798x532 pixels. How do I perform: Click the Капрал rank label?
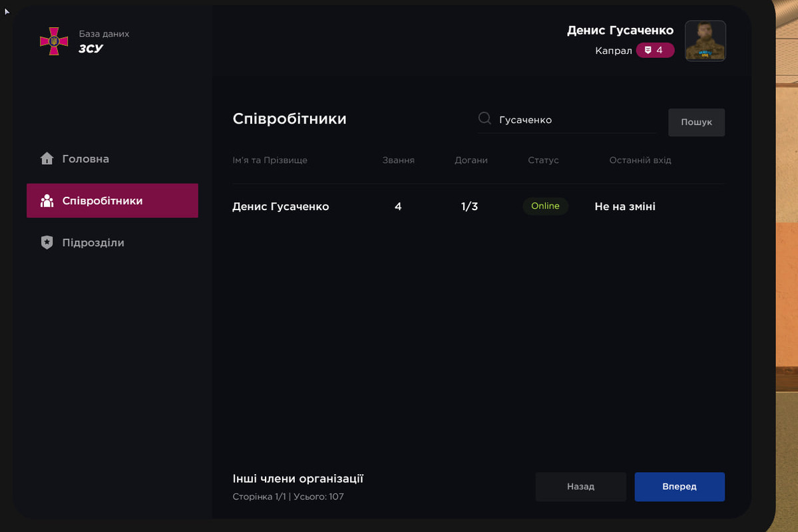(x=613, y=51)
